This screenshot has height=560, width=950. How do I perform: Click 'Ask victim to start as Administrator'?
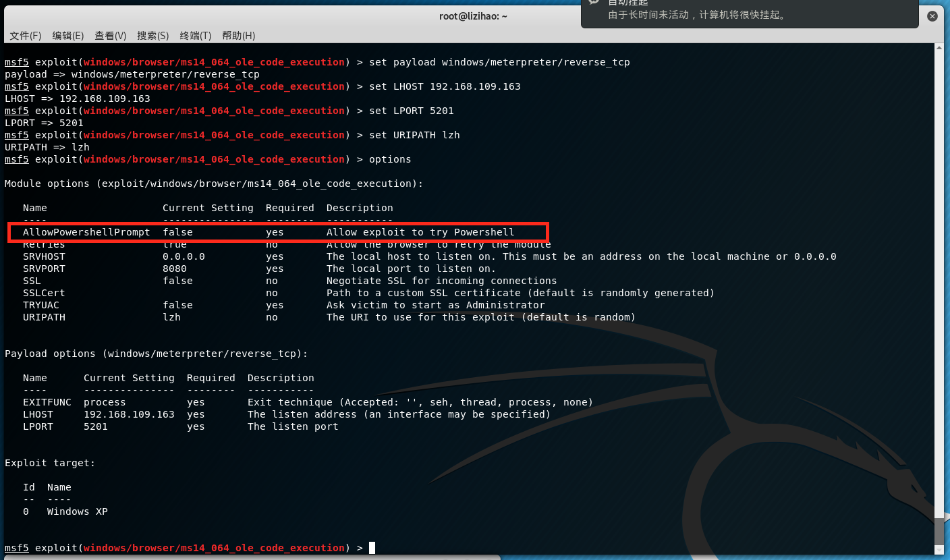pos(436,305)
